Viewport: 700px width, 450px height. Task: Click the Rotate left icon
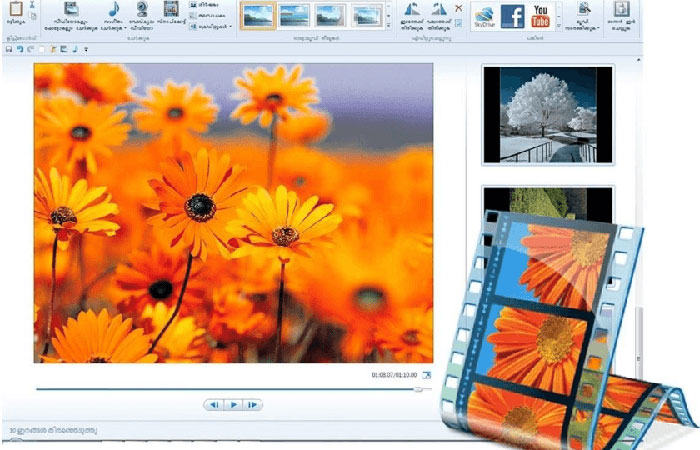click(412, 11)
